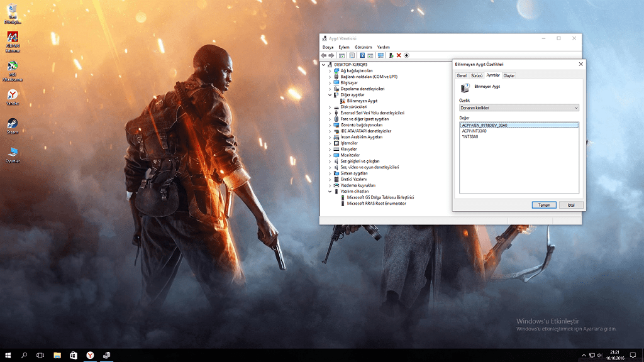Click the scan for hardware changes monitor icon
The width and height of the screenshot is (644, 362).
[380, 55]
